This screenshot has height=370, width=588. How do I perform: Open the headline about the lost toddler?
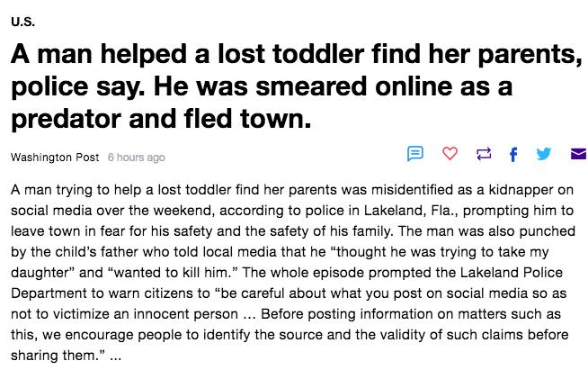coord(297,86)
